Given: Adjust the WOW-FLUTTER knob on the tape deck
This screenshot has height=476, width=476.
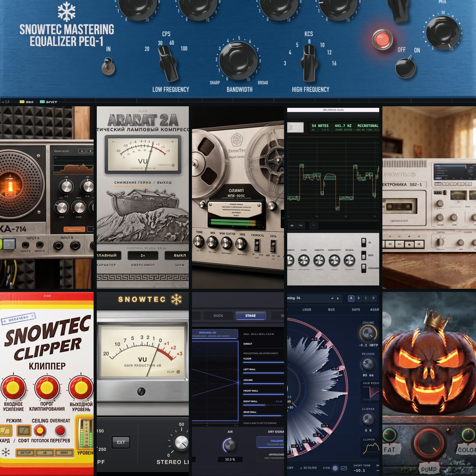Looking at the screenshot, I should click(226, 243).
